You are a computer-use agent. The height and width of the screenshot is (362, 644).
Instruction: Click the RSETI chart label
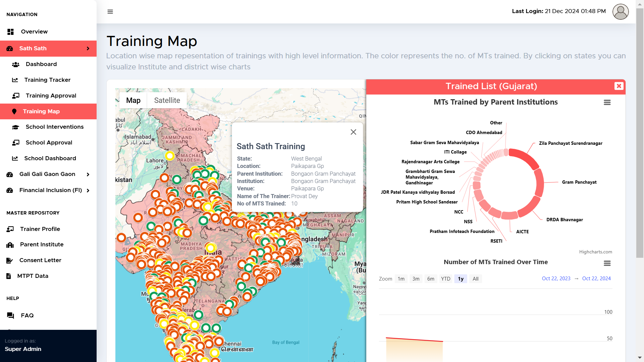[x=496, y=241]
